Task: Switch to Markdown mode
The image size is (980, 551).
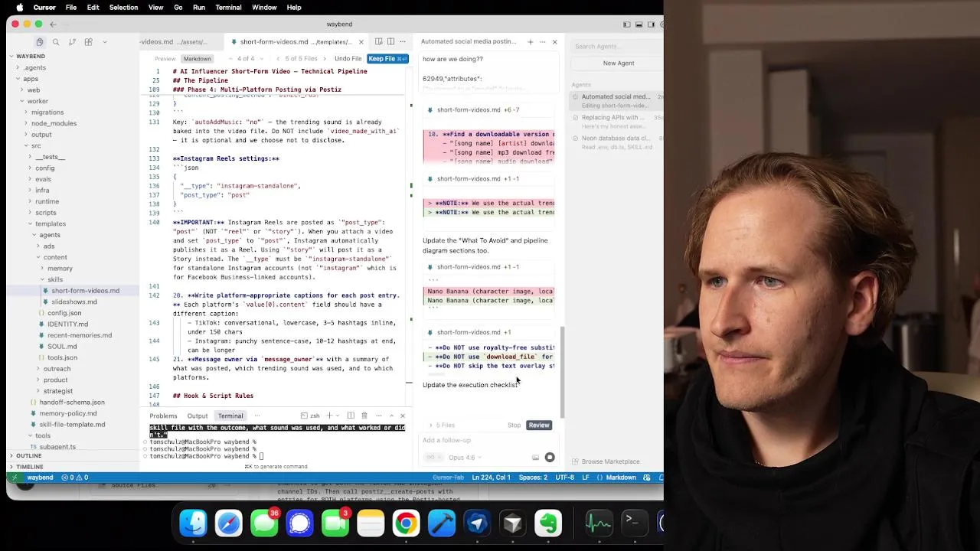Action: (197, 59)
